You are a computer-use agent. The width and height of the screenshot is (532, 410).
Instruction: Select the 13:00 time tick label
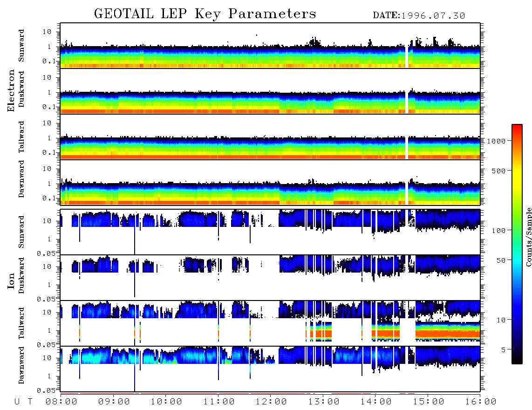click(324, 402)
